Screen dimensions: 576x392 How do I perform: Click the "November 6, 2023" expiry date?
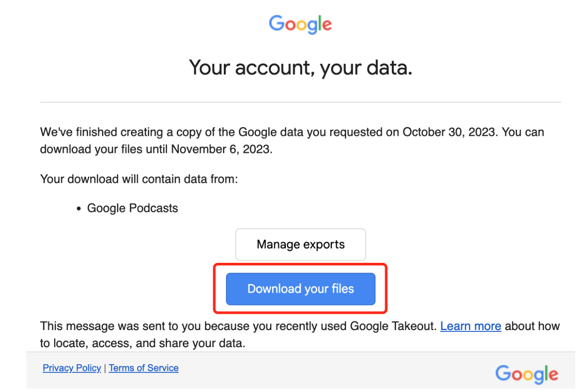(220, 149)
